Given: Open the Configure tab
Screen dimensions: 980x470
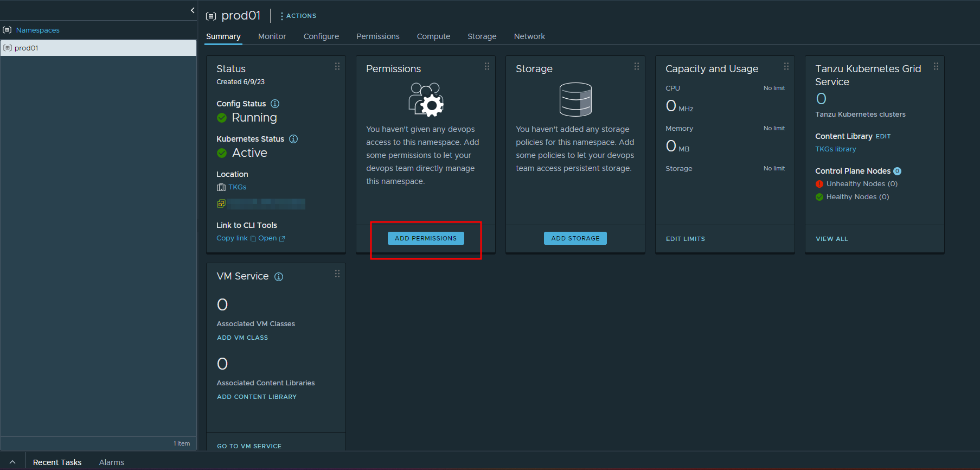Looking at the screenshot, I should [321, 36].
